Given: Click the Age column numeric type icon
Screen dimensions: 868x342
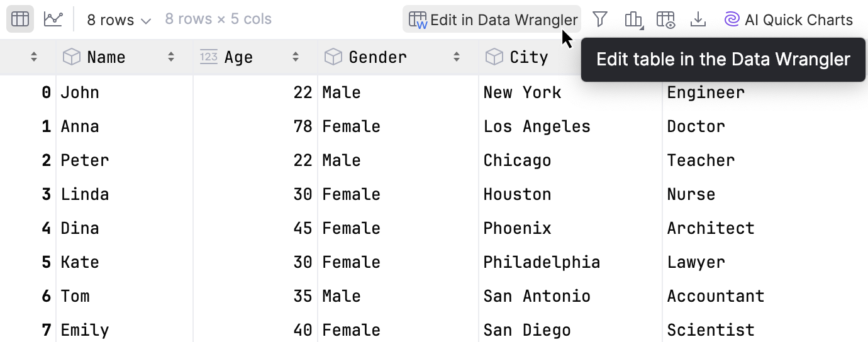Looking at the screenshot, I should point(208,57).
